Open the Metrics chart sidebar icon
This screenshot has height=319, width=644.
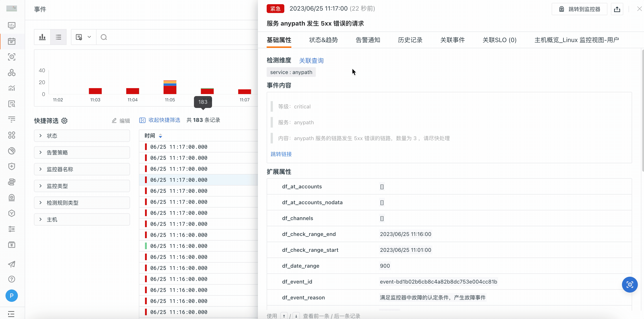[x=11, y=88]
